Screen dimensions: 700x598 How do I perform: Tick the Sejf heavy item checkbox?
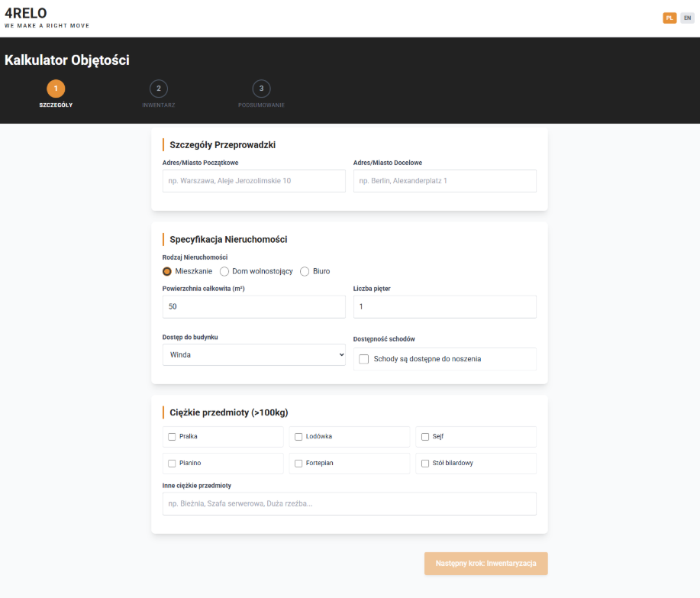(x=425, y=437)
